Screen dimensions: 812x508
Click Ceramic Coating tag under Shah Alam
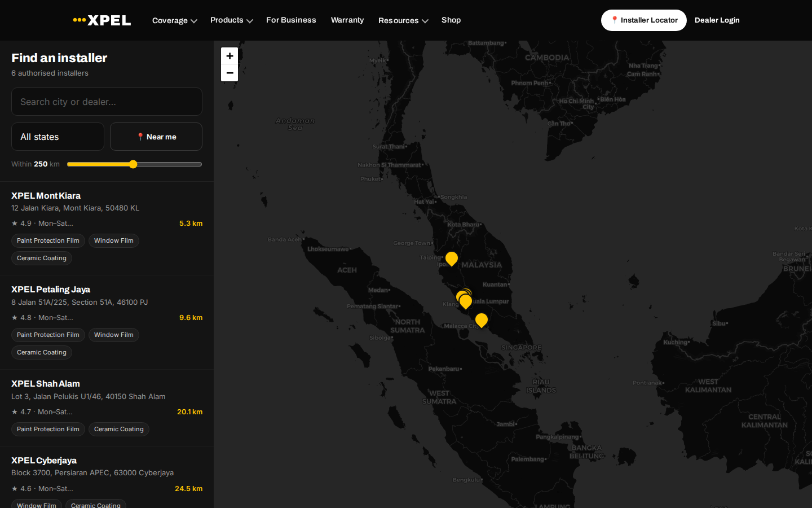tap(119, 429)
